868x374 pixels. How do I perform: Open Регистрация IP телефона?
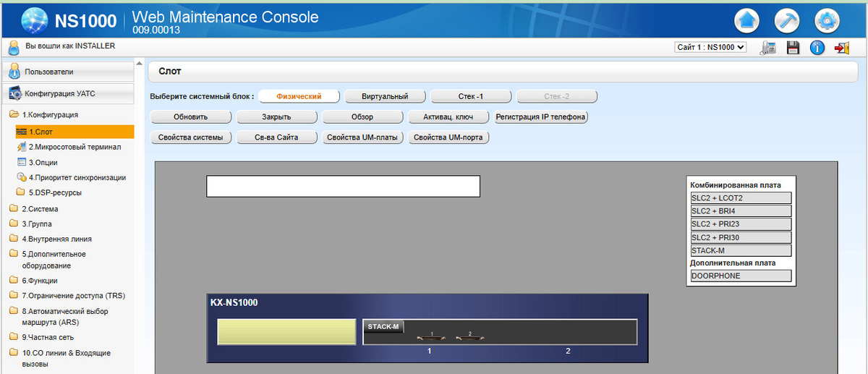[x=540, y=117]
